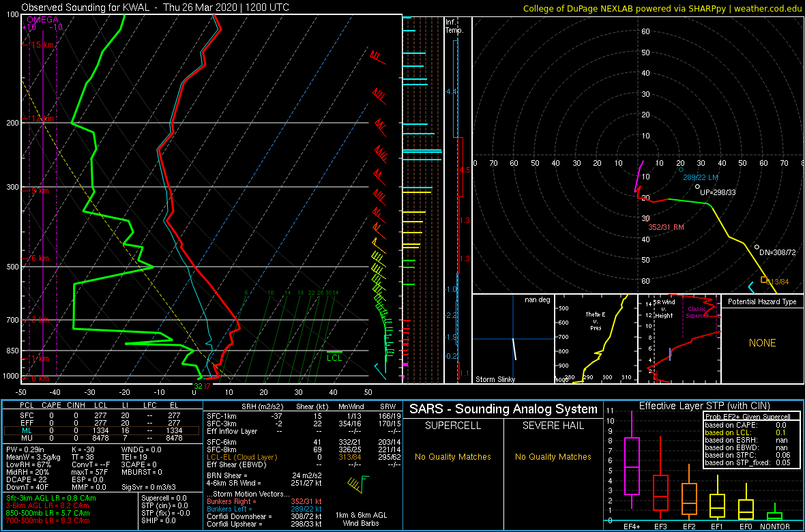Click the 'SHIP = 0.0' parameter

pyautogui.click(x=159, y=520)
